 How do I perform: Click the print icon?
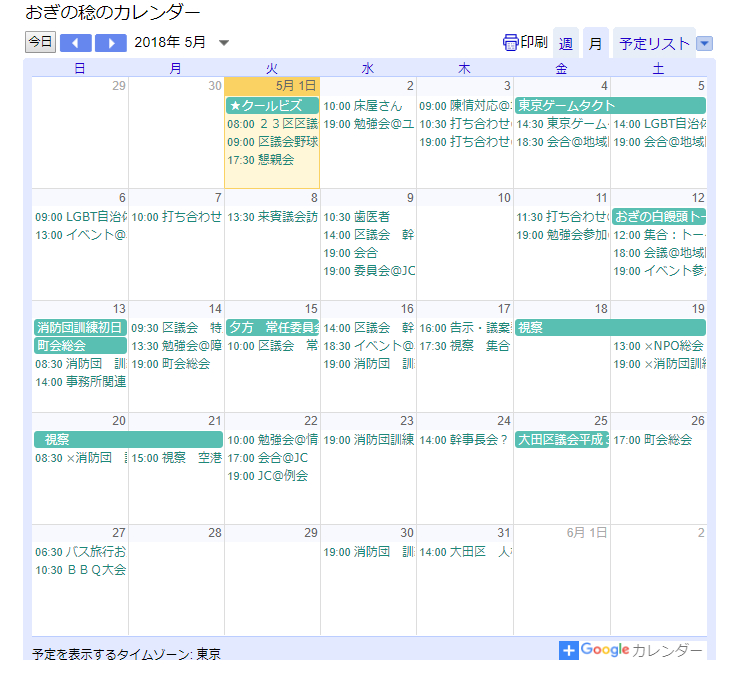coord(511,42)
